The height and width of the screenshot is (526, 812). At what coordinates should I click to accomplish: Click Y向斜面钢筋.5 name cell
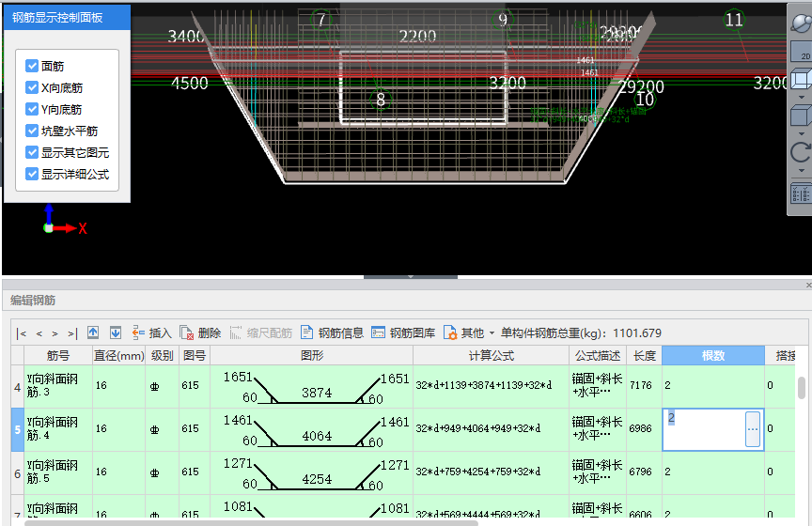(58, 472)
